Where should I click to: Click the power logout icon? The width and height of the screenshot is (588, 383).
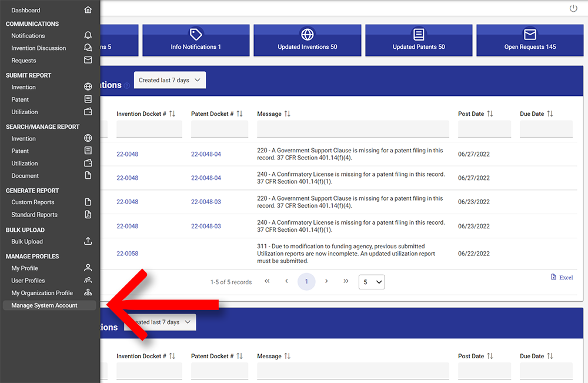tap(573, 8)
